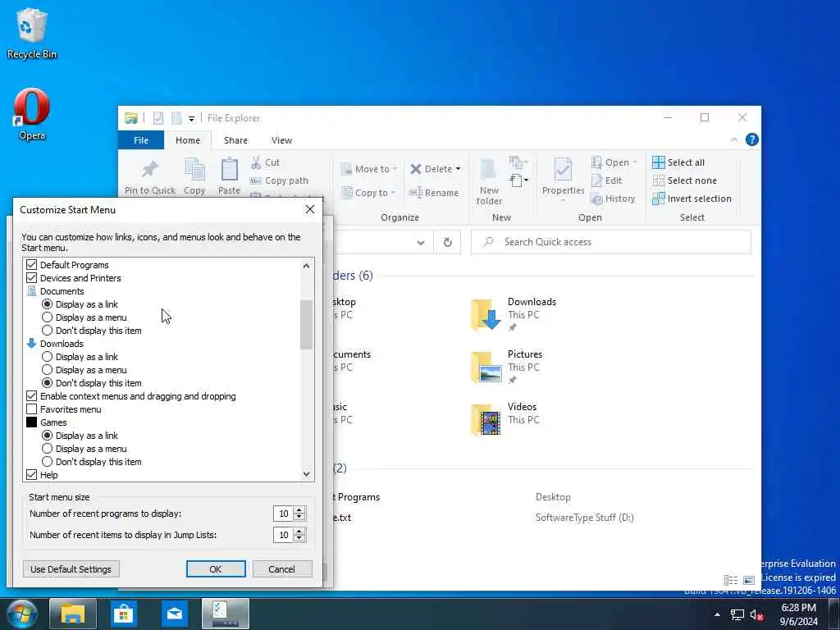Select Downloads Display as a menu
The height and width of the screenshot is (630, 840).
pos(47,370)
